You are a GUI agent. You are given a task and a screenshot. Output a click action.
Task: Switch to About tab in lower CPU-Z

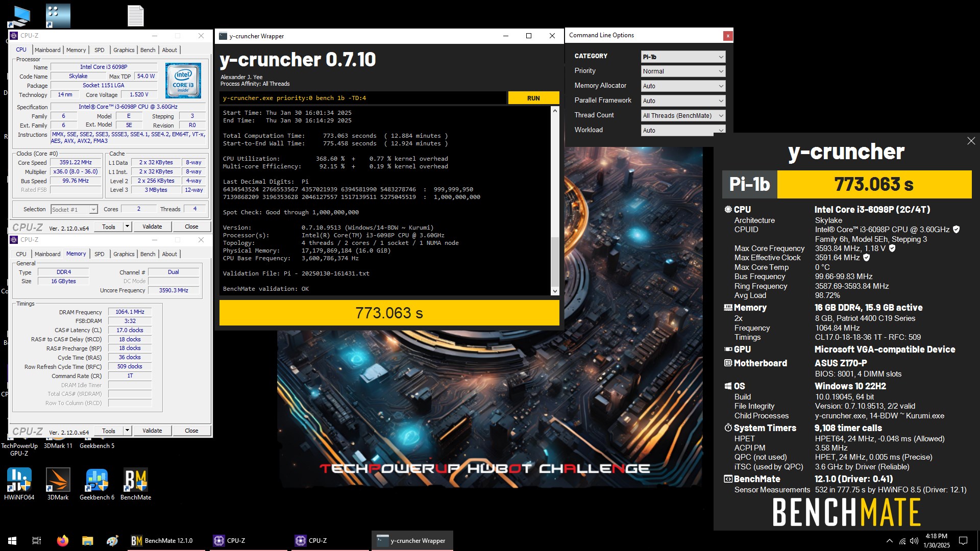pyautogui.click(x=169, y=254)
